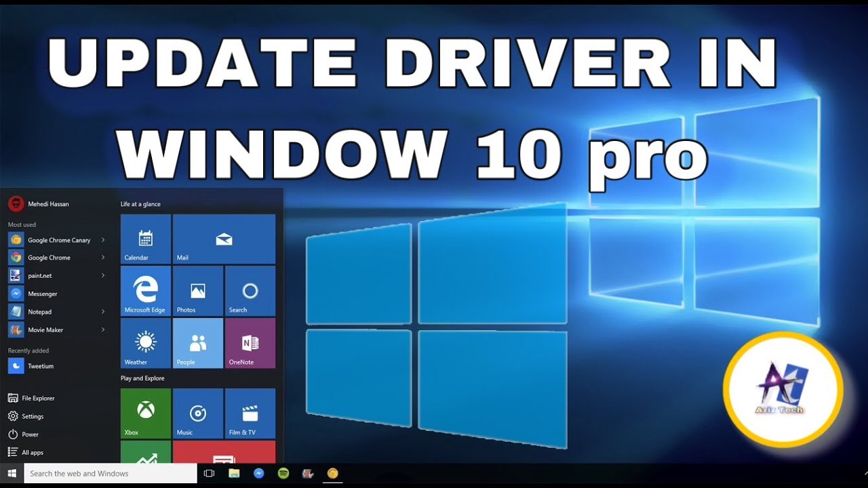Viewport: 868px width, 488px height.
Task: Click the Mehedi Hassan user account
Action: point(39,203)
